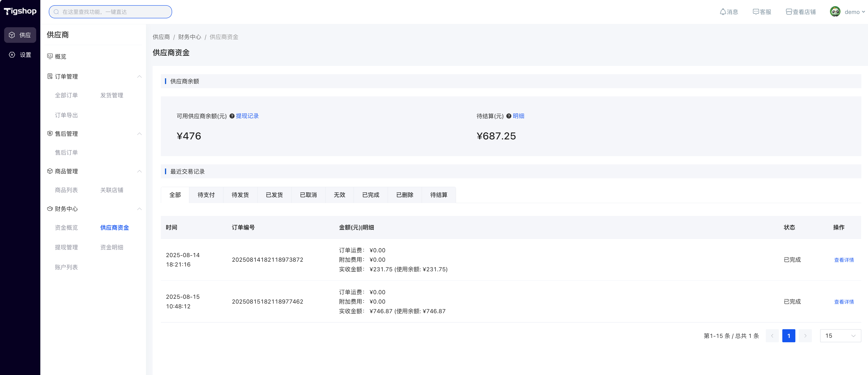This screenshot has height=375, width=868.
Task: Switch to the 已取消 tab
Action: pyautogui.click(x=308, y=195)
